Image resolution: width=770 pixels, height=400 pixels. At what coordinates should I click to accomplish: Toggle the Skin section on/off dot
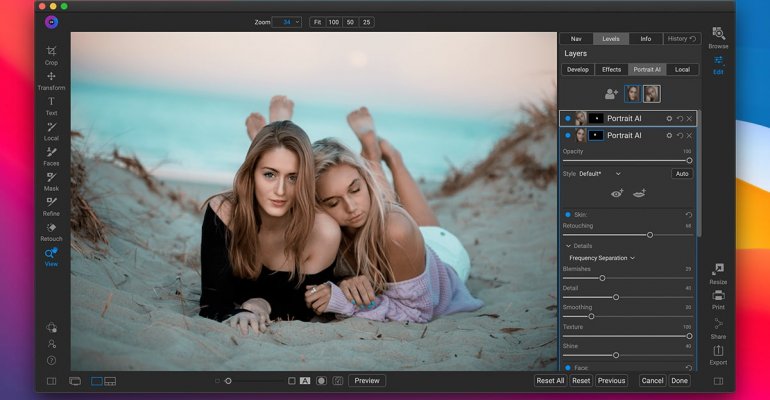[x=568, y=214]
